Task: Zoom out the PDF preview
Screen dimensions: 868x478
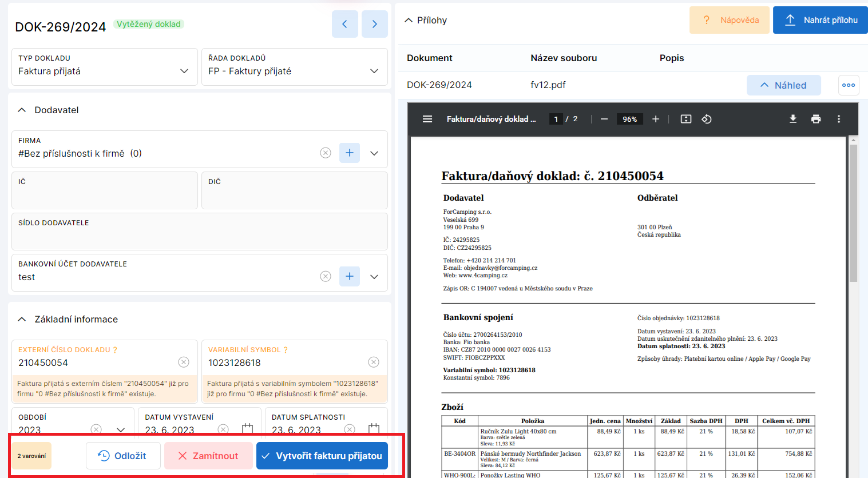Action: pos(604,119)
